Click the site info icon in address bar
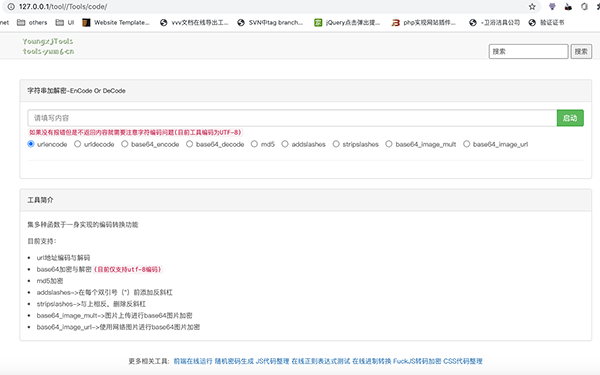Image resolution: width=600 pixels, height=375 pixels. [11, 7]
